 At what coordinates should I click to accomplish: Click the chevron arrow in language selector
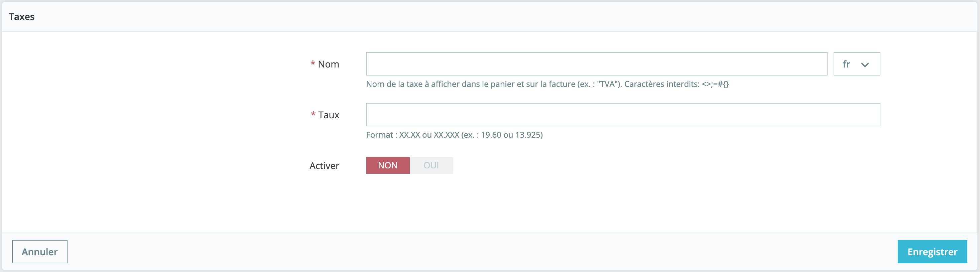point(865,65)
